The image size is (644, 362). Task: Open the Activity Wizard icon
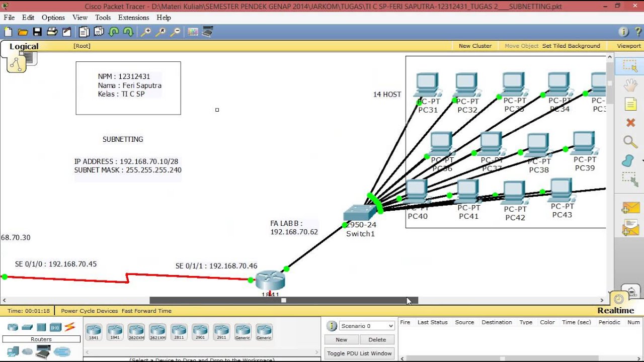pyautogui.click(x=66, y=32)
